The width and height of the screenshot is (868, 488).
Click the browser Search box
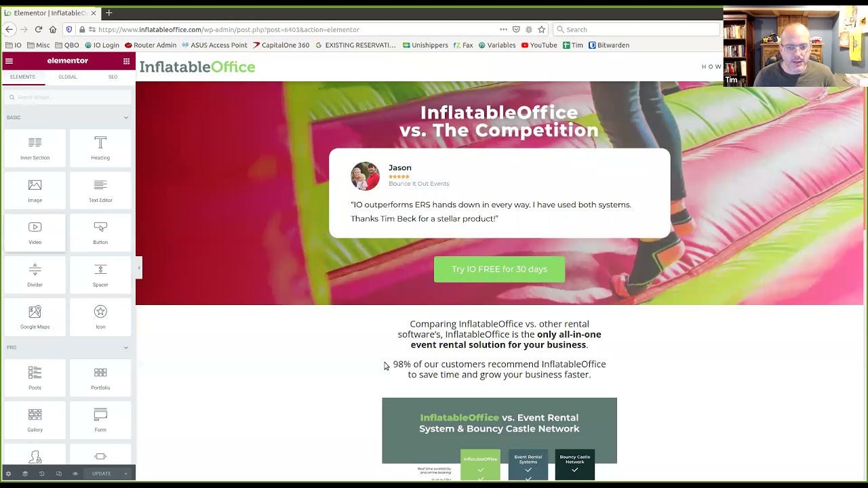(636, 30)
